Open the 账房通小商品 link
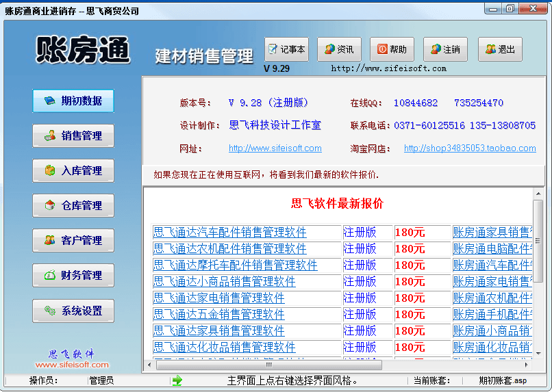The width and height of the screenshot is (552, 392). pos(492,331)
